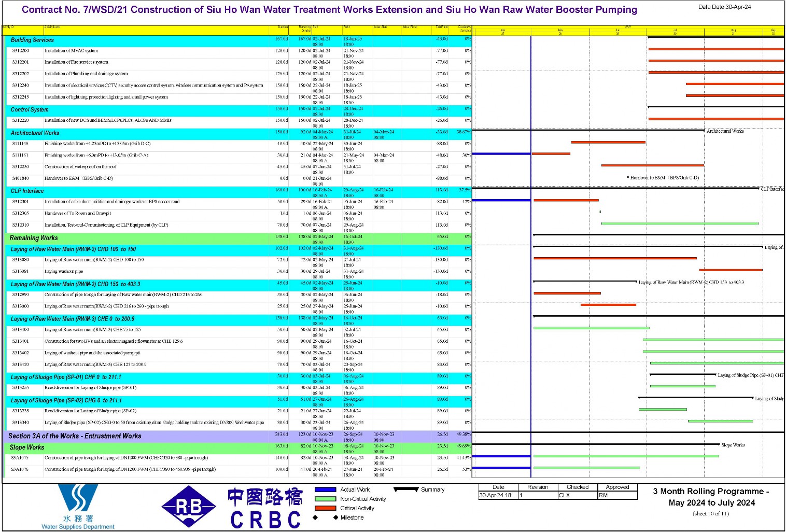Click the contract title heading text
Image resolution: width=786 pixels, height=532 pixels.
coord(329,9)
